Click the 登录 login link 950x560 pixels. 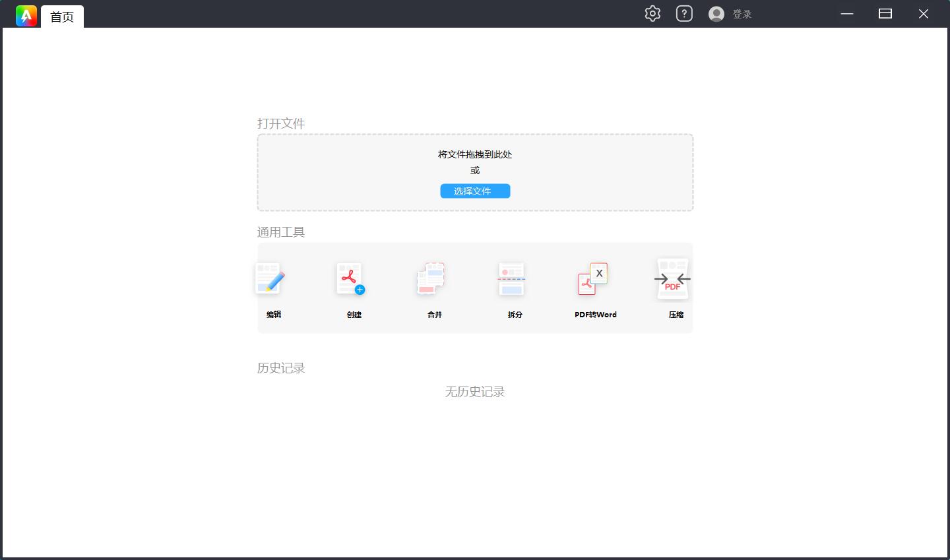pyautogui.click(x=742, y=14)
